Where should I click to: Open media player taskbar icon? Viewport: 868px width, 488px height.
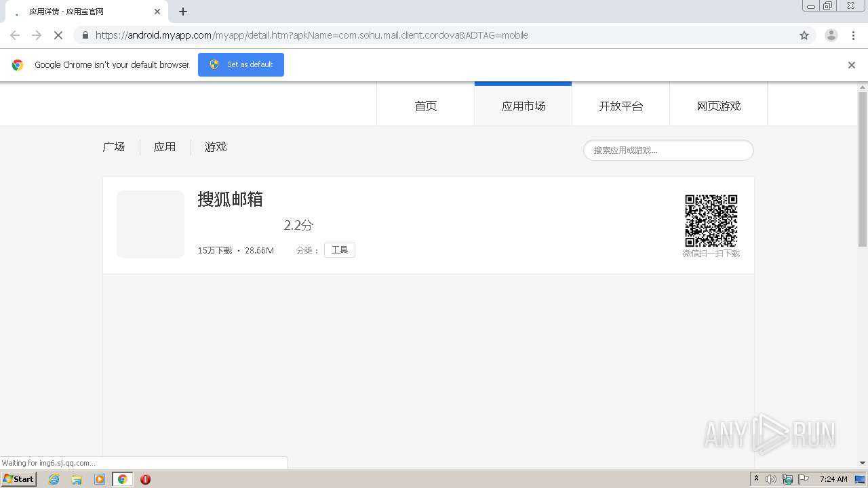point(100,479)
